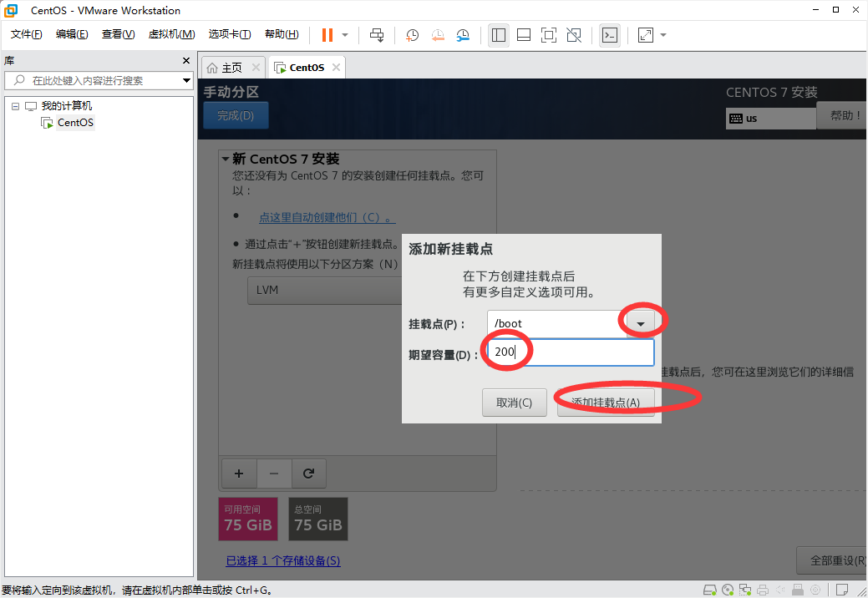Click the 取消(C) button
The width and height of the screenshot is (868, 598).
(x=515, y=403)
